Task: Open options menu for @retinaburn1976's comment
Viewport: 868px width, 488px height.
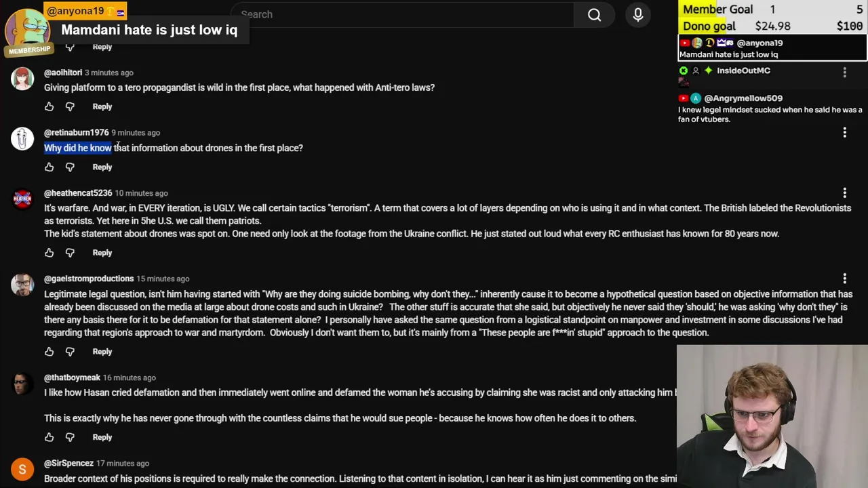Action: [844, 133]
